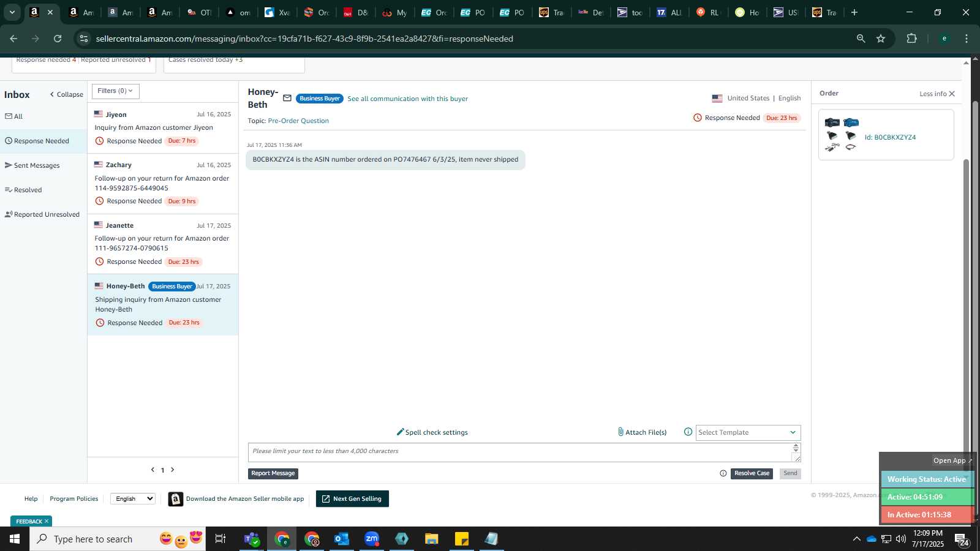This screenshot has height=551, width=980.
Task: Click the Report Message button
Action: coord(273,473)
